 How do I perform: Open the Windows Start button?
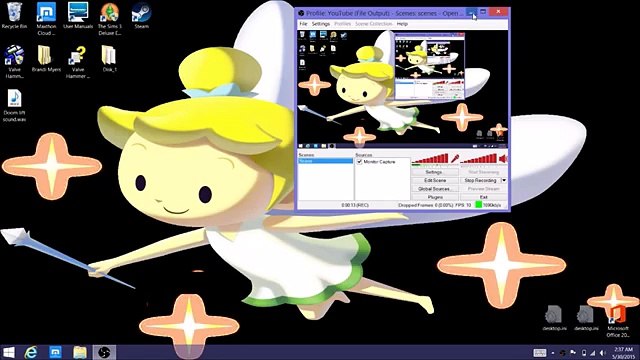(9, 352)
